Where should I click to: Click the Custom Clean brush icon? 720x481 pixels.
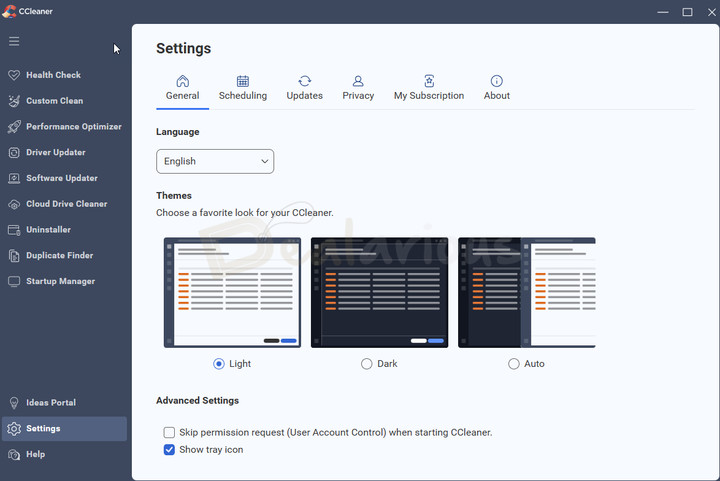coord(14,101)
